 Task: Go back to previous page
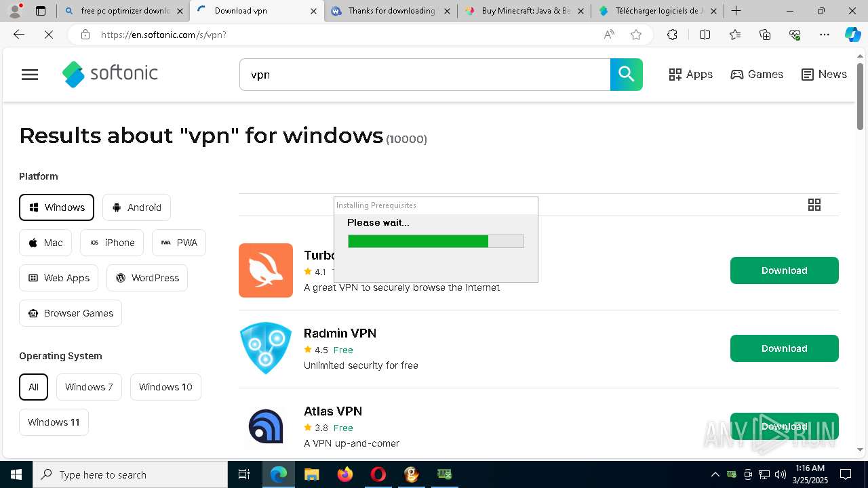coord(19,35)
